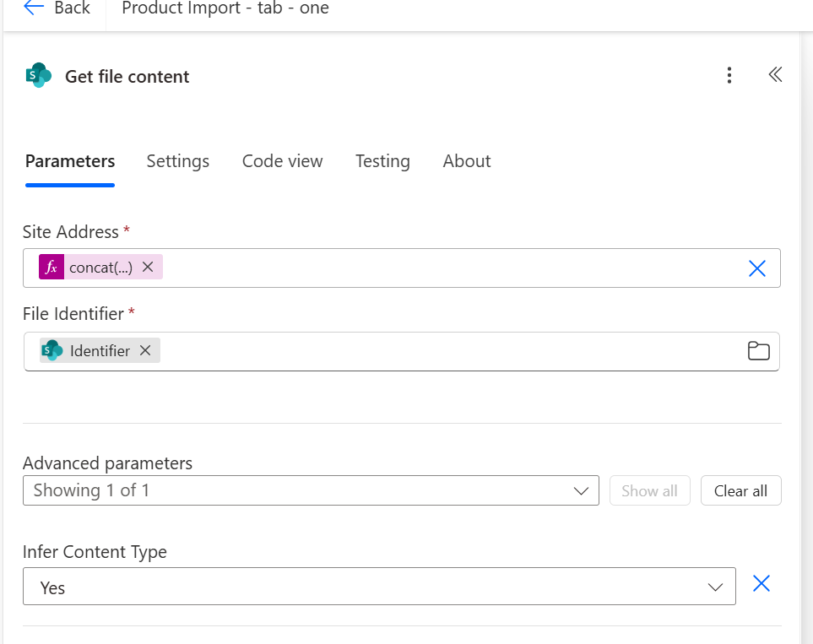Switch to the Settings tab
The height and width of the screenshot is (644, 813).
coord(177,161)
